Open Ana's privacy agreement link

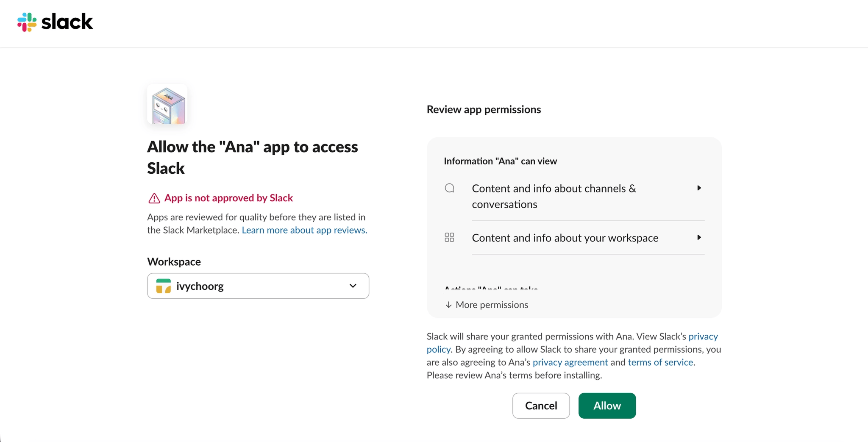pyautogui.click(x=570, y=362)
